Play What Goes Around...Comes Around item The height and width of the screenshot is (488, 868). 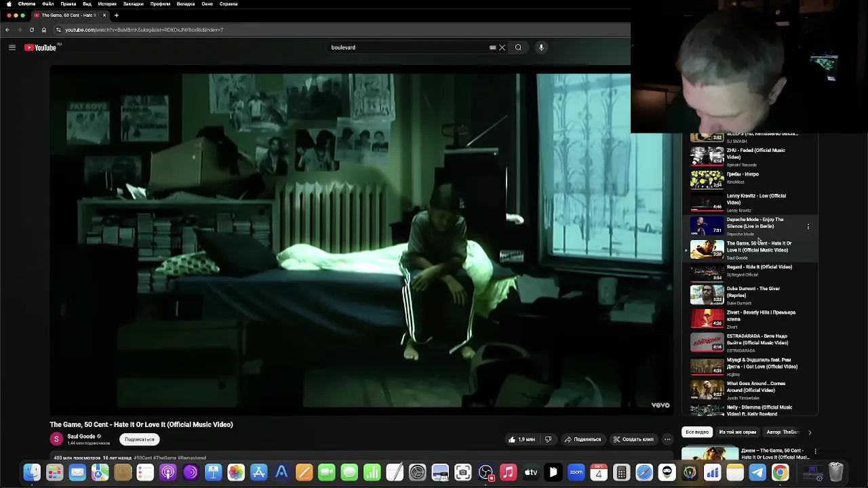[749, 390]
